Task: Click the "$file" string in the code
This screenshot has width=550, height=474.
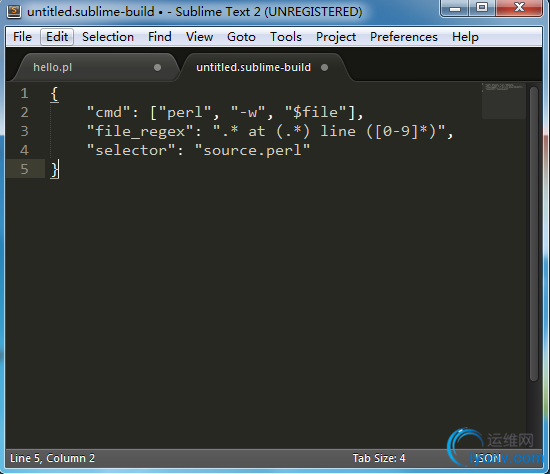Action: coord(315,113)
